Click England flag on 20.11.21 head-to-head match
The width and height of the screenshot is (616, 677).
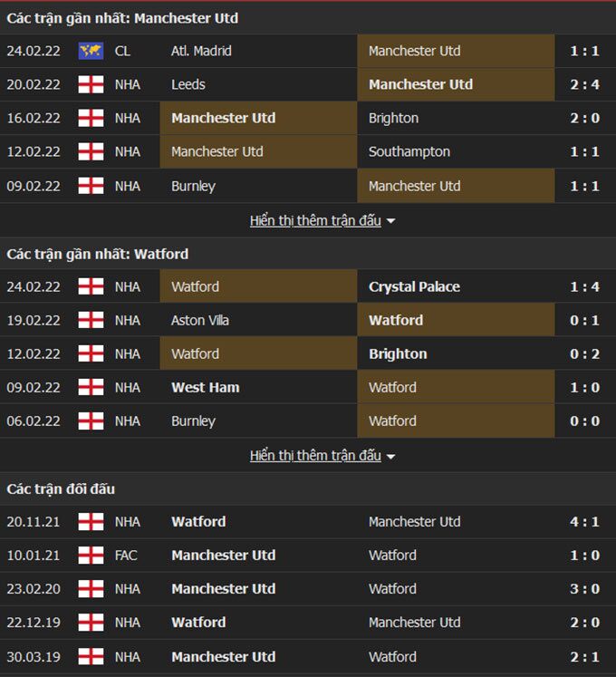91,521
